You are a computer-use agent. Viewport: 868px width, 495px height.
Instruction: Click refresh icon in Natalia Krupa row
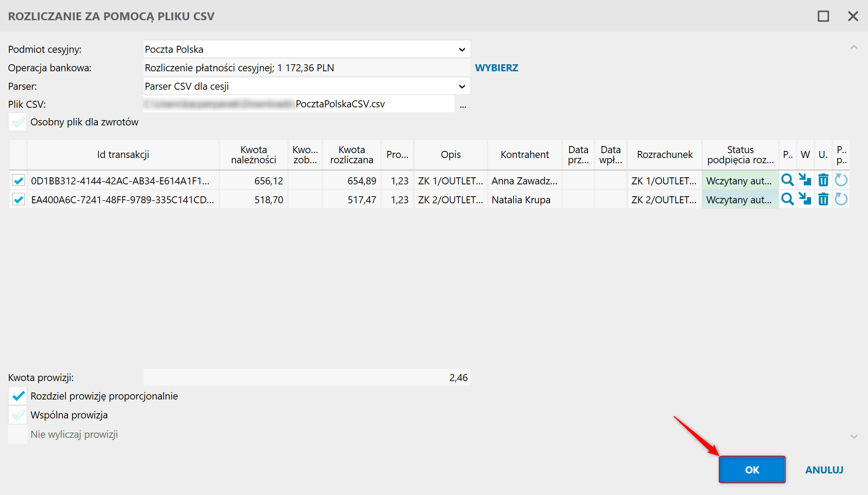[841, 199]
